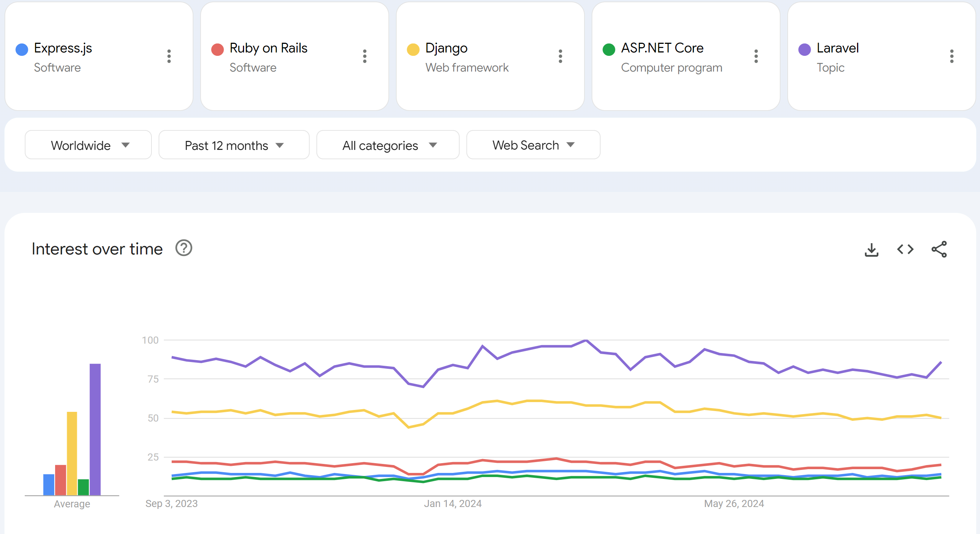Open the Laravel card three-dot menu

952,56
